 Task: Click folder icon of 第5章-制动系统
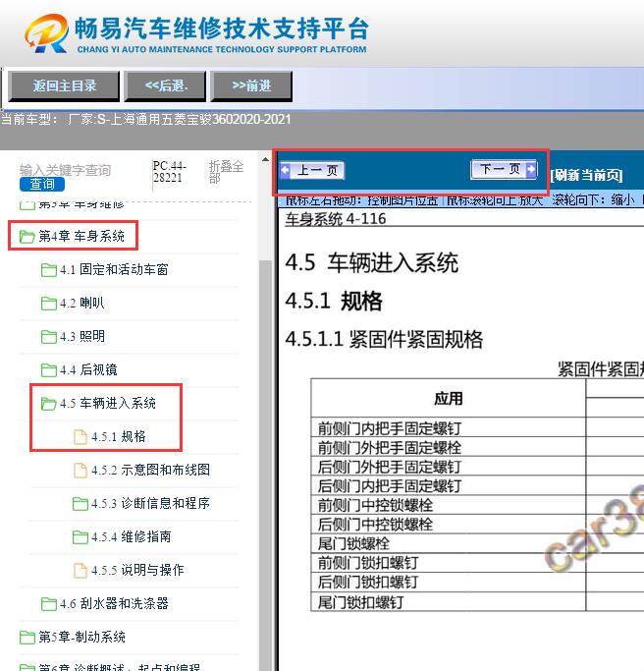point(27,638)
